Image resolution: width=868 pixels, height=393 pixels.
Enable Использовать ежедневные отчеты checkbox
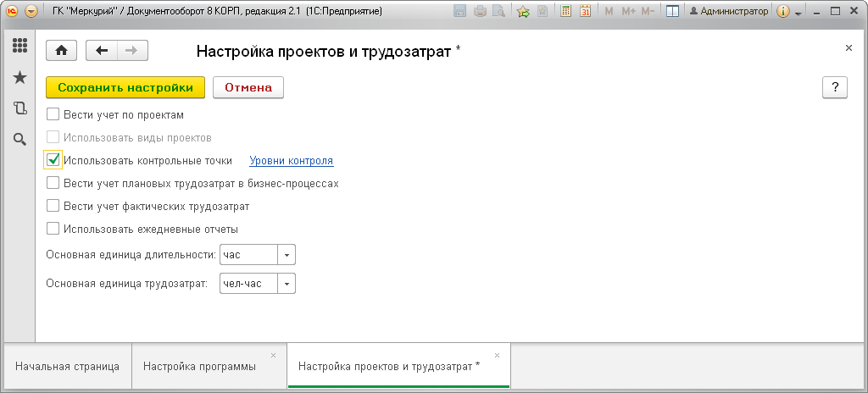[53, 229]
